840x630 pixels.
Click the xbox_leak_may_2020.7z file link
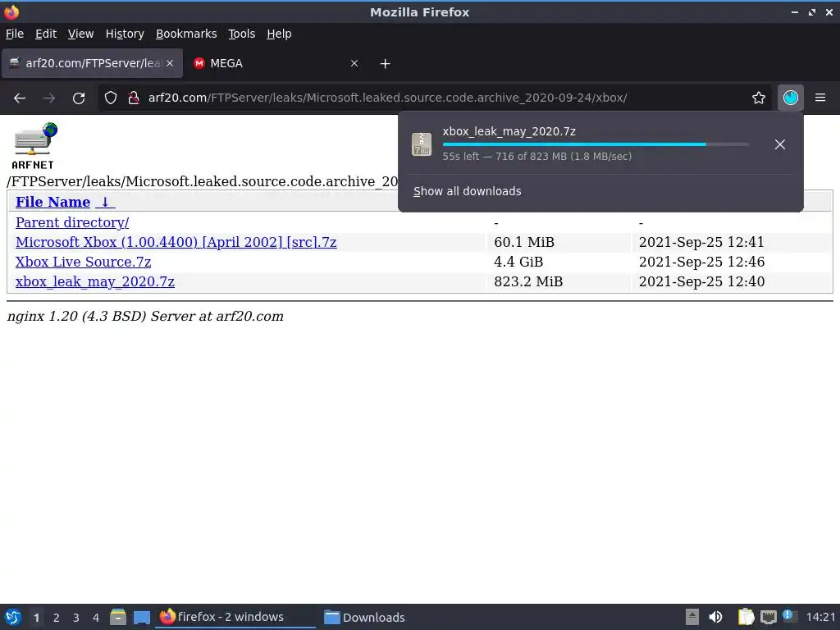coord(95,282)
